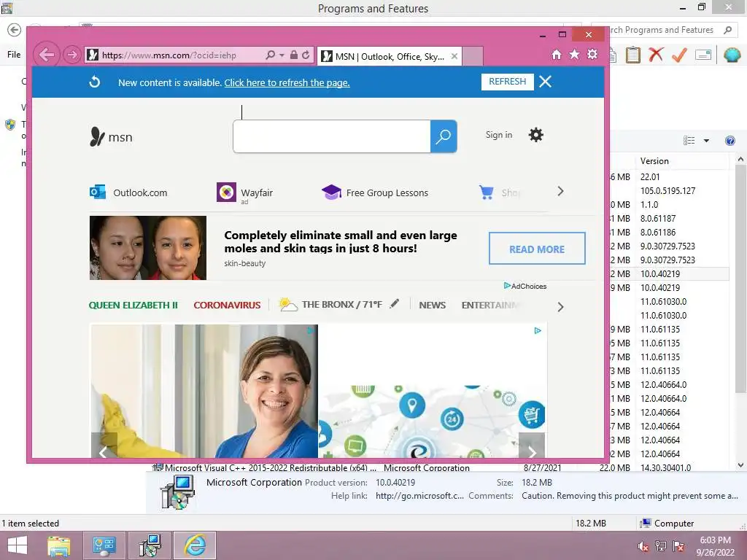
Task: Switch to Internet Explorer taskbar icon
Action: 195,545
